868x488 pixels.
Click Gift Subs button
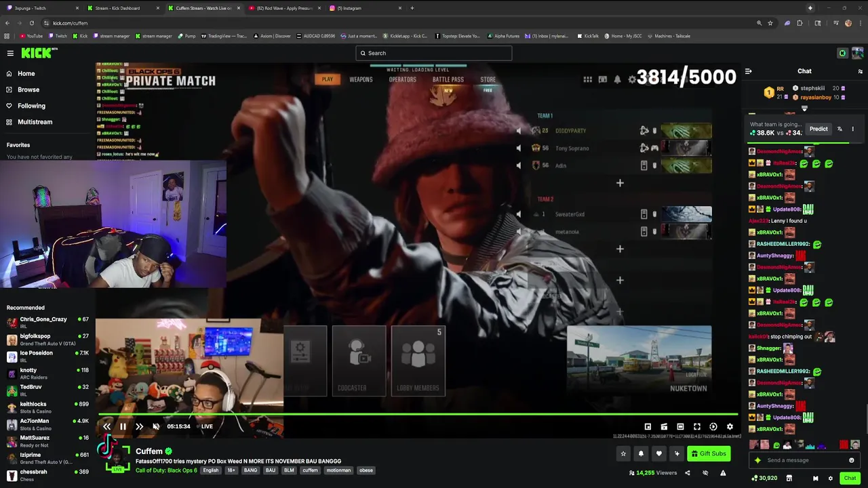click(x=709, y=453)
